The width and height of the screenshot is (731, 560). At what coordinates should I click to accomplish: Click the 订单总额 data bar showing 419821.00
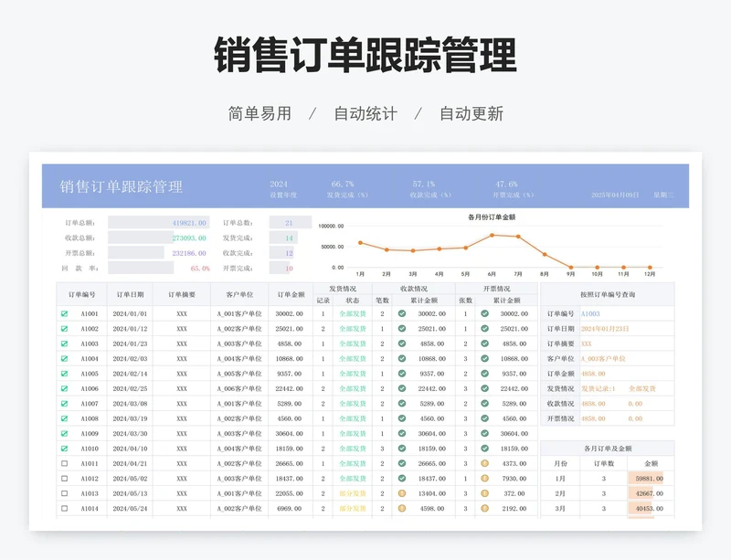point(158,222)
